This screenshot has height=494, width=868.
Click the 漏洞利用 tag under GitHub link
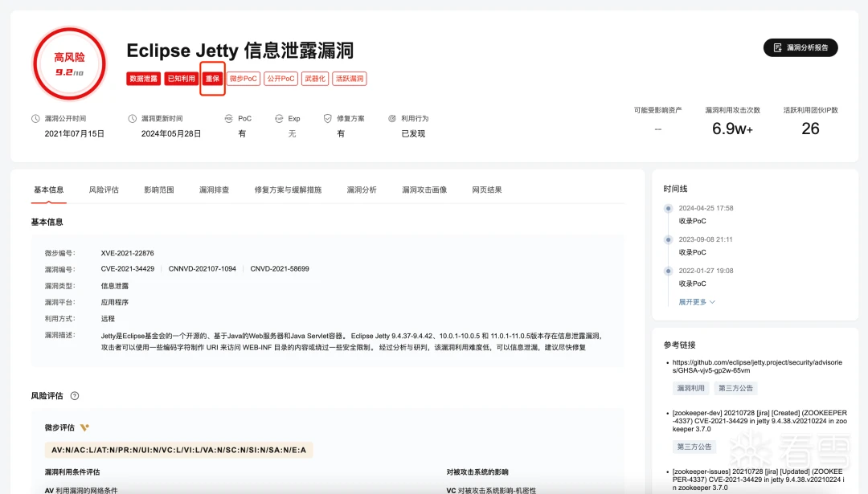tap(691, 388)
